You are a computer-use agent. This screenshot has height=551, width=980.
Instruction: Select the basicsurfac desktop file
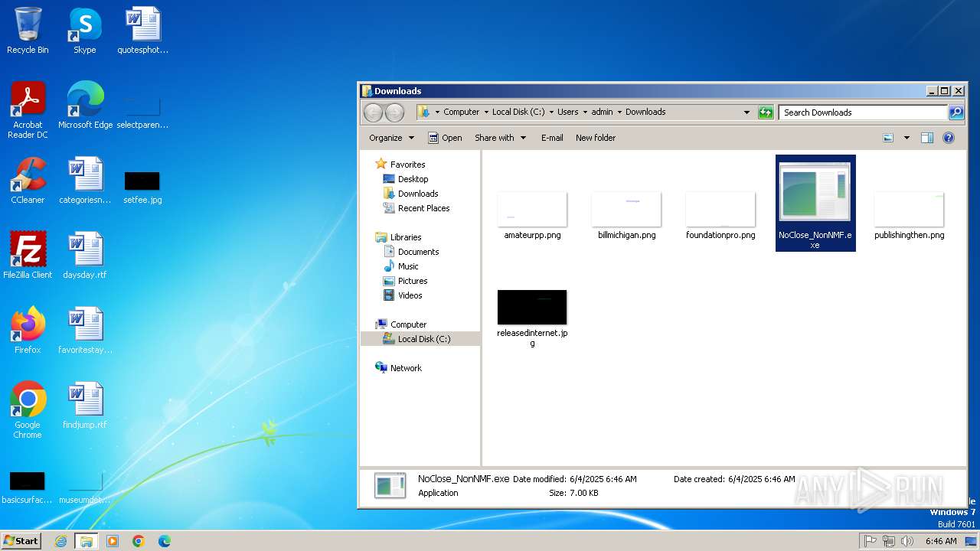[x=28, y=487]
